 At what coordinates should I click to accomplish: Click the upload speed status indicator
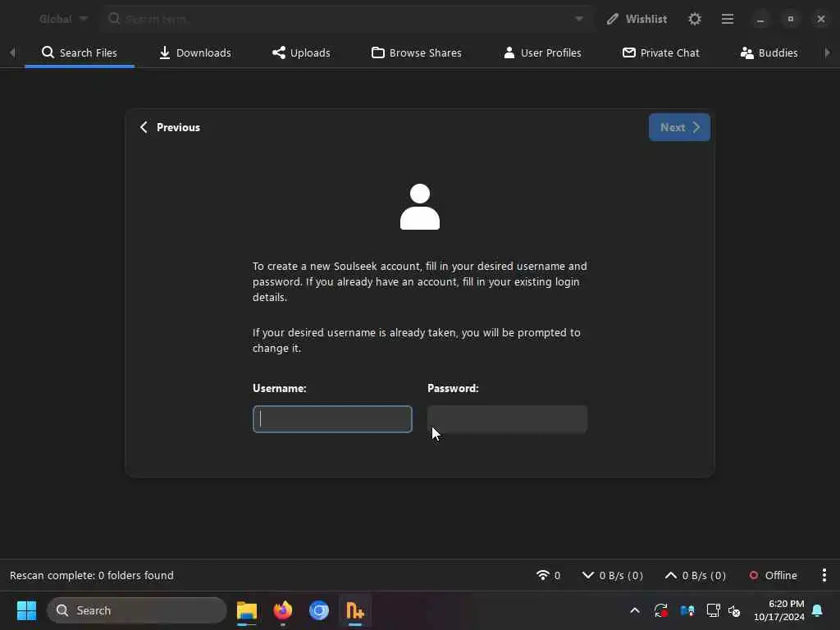[x=696, y=575]
